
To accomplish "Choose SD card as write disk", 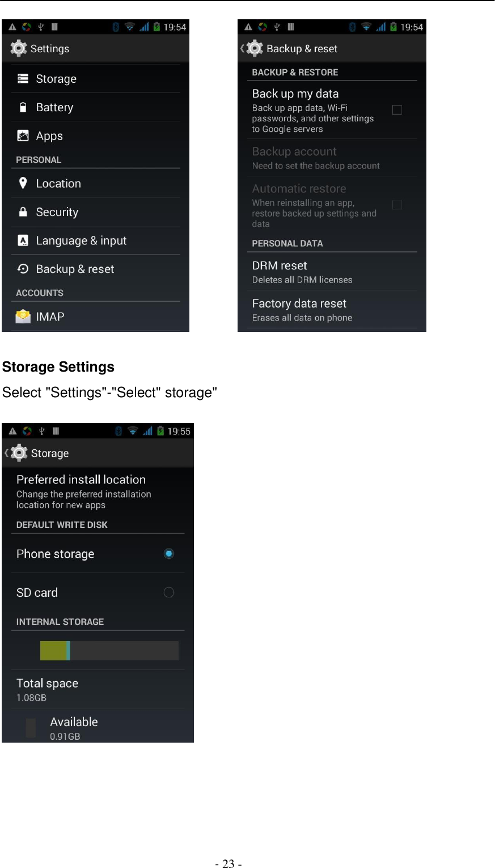I will 168,592.
